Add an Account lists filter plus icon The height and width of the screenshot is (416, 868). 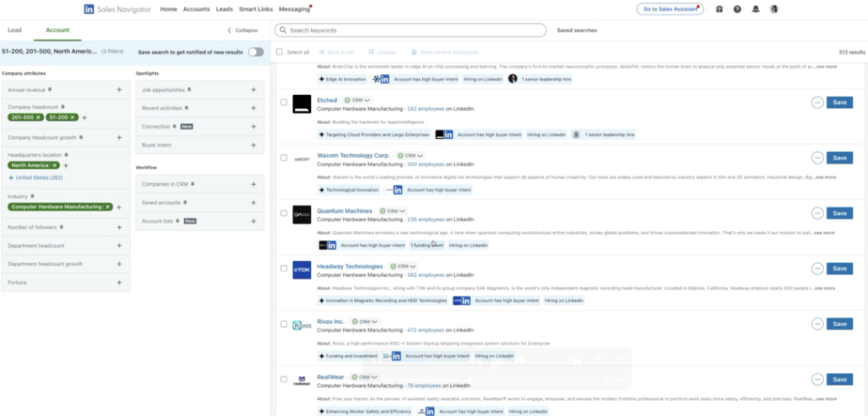[x=253, y=221]
